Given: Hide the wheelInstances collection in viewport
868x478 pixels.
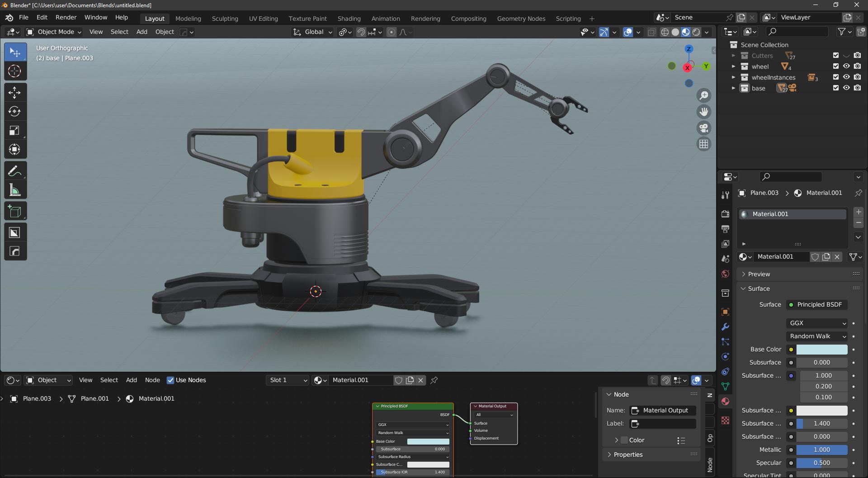Looking at the screenshot, I should pyautogui.click(x=846, y=77).
